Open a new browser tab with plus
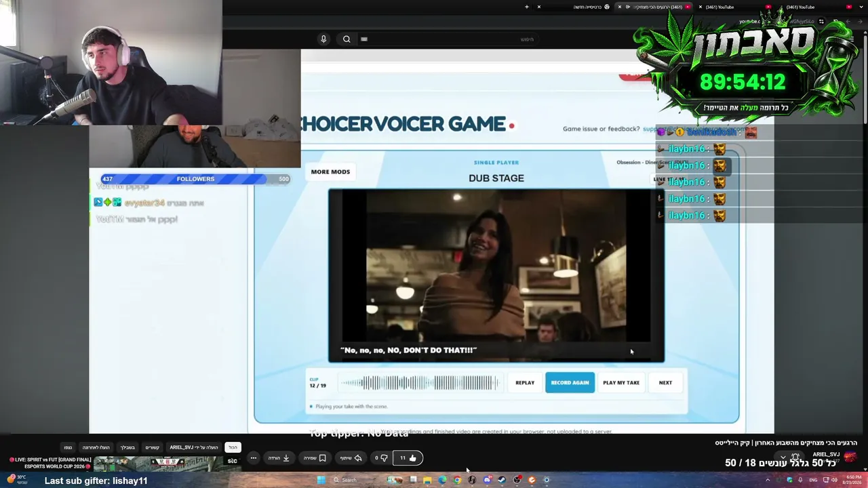This screenshot has width=868, height=488. click(x=526, y=7)
